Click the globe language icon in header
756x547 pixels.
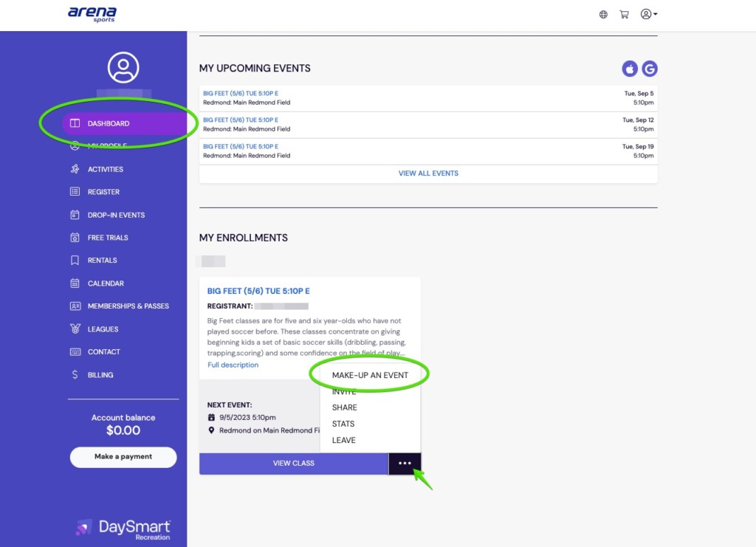tap(603, 14)
